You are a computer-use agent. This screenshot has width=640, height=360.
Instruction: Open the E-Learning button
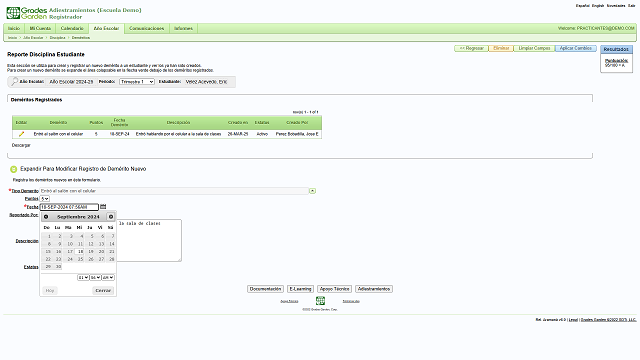(300, 289)
